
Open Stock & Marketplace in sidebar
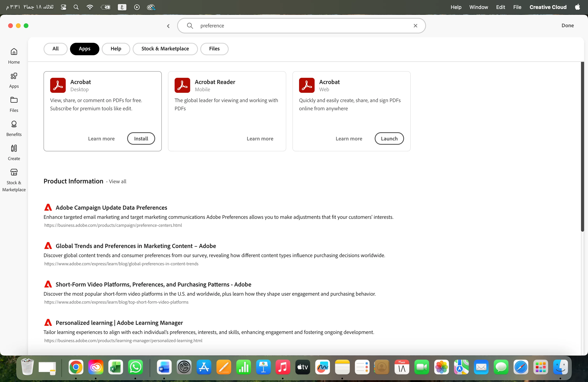pyautogui.click(x=14, y=180)
